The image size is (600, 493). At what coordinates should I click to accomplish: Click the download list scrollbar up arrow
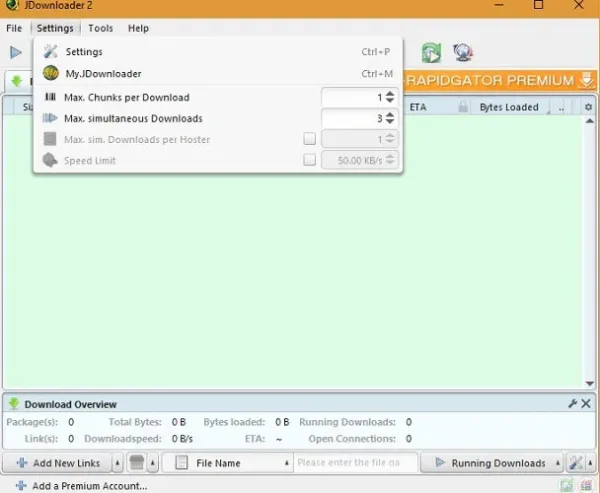tap(589, 121)
